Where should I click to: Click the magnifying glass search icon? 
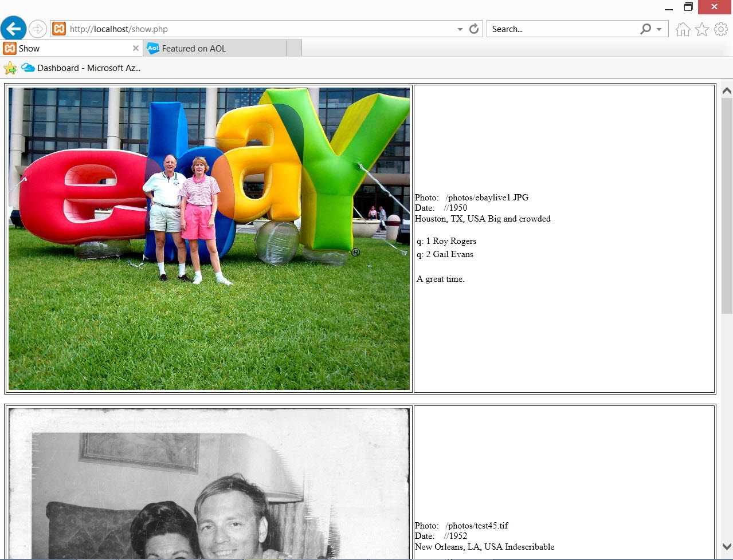(x=645, y=29)
